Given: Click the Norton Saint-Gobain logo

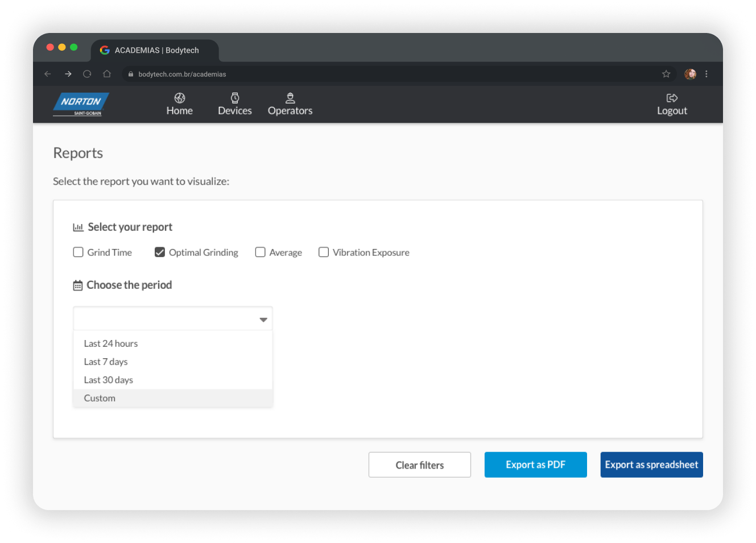Looking at the screenshot, I should coord(81,104).
